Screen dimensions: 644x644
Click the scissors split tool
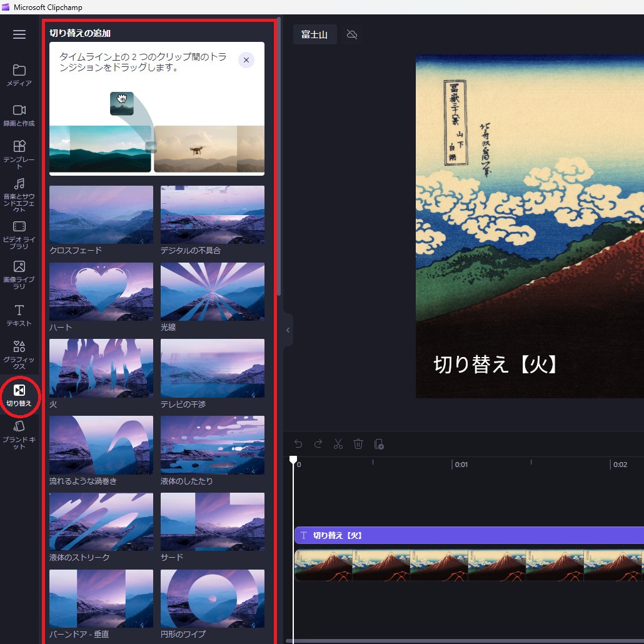click(x=338, y=444)
